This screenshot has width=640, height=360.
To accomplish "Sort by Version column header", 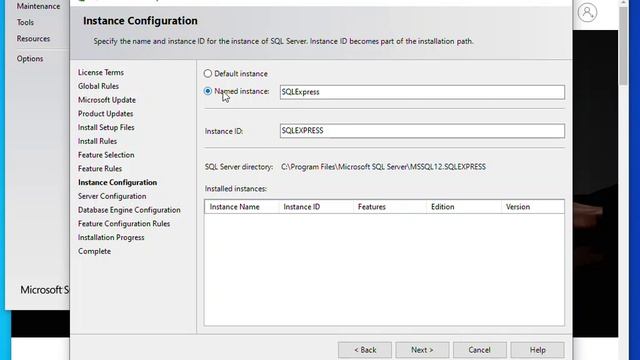I will [x=533, y=207].
